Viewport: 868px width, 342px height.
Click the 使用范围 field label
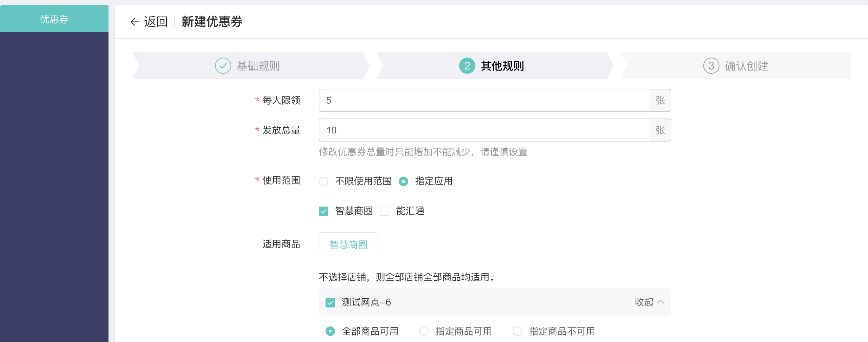tap(281, 180)
